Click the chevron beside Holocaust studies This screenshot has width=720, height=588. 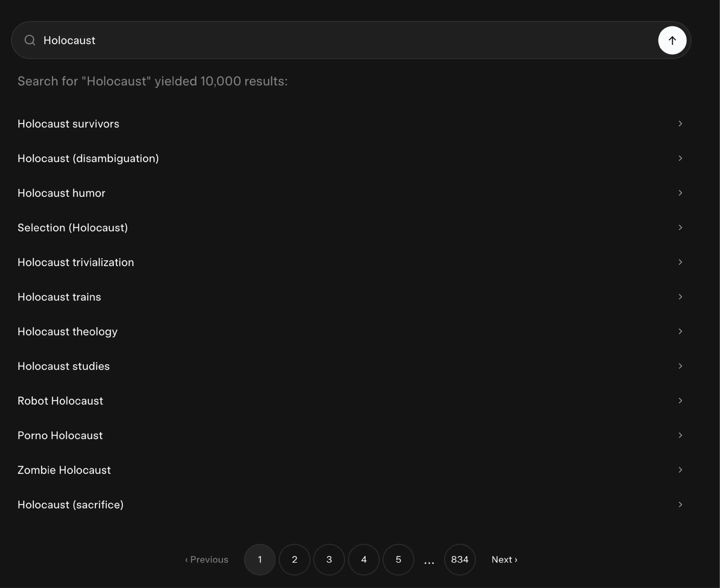pyautogui.click(x=680, y=366)
